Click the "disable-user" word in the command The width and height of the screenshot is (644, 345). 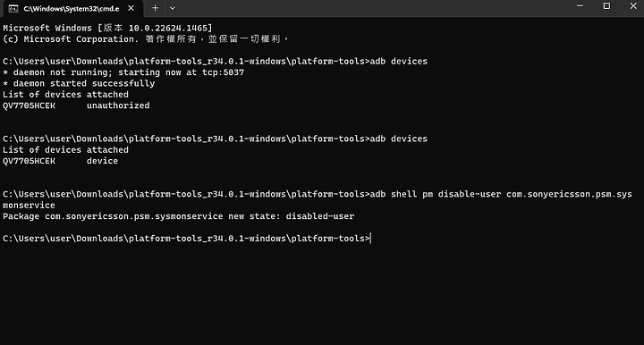470,194
